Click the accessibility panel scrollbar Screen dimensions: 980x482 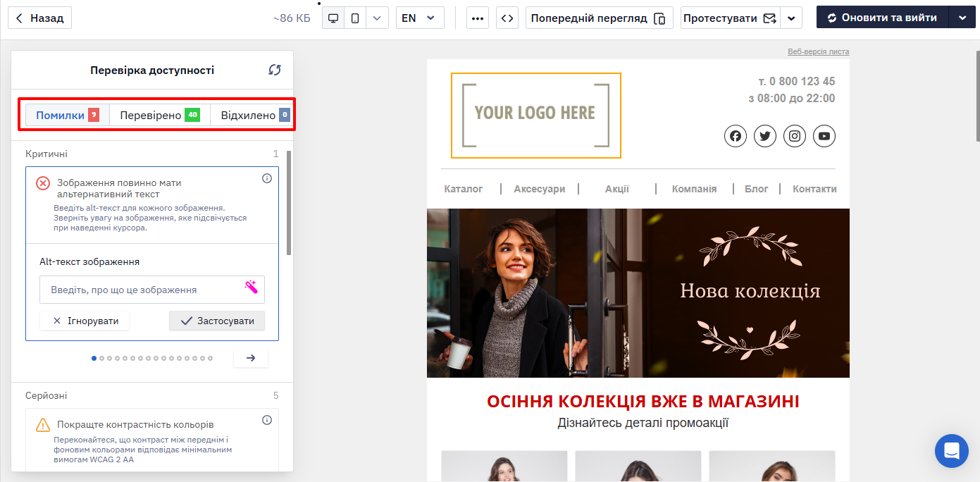[289, 203]
